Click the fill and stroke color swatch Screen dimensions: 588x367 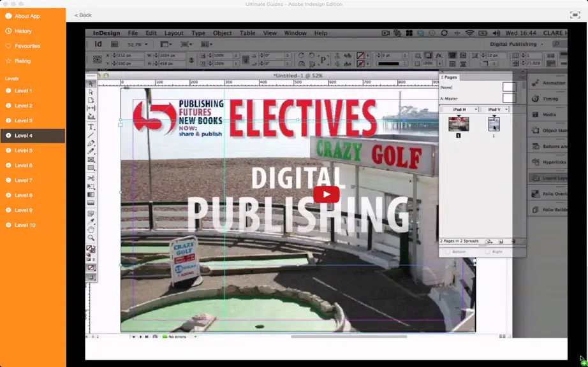click(91, 249)
